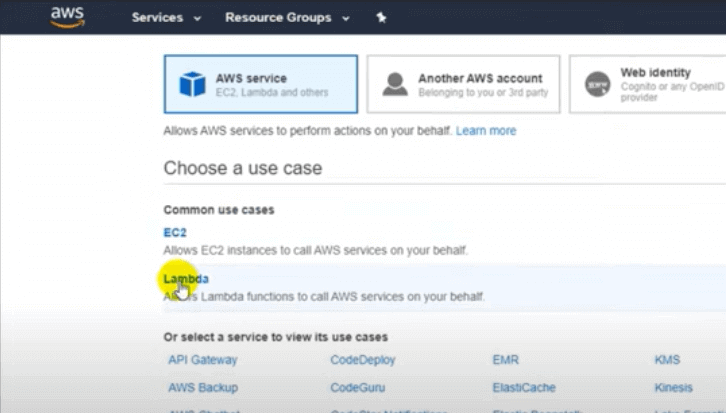This screenshot has height=413, width=726.
Task: Choose the EC2 use case
Action: [x=175, y=232]
